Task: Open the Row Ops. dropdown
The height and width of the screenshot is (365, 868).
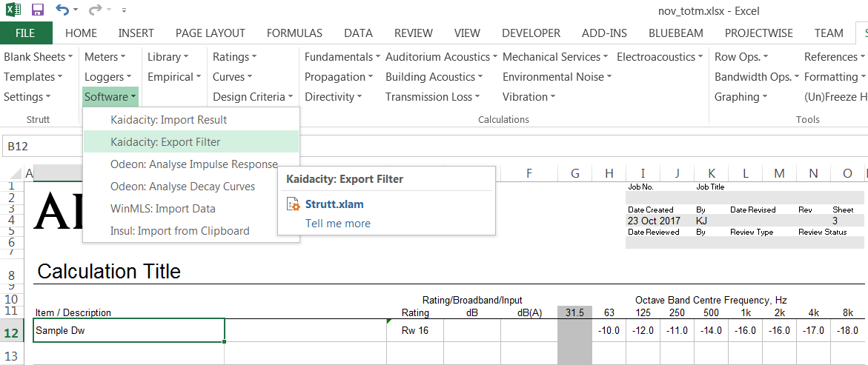Action: point(741,57)
